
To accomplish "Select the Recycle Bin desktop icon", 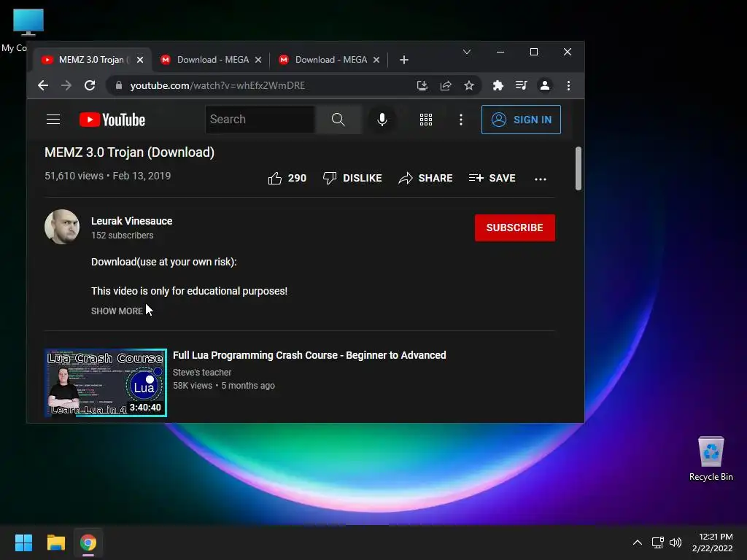I will point(711,459).
